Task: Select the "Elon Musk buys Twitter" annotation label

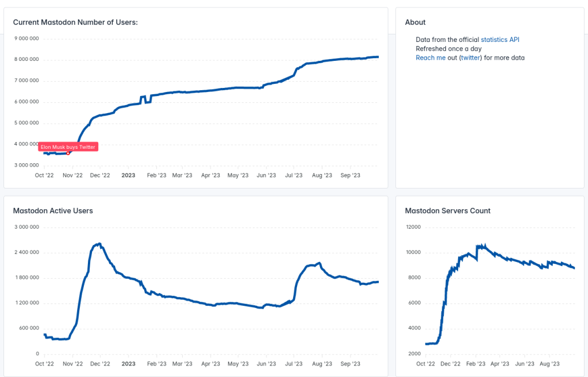Action: pyautogui.click(x=68, y=147)
